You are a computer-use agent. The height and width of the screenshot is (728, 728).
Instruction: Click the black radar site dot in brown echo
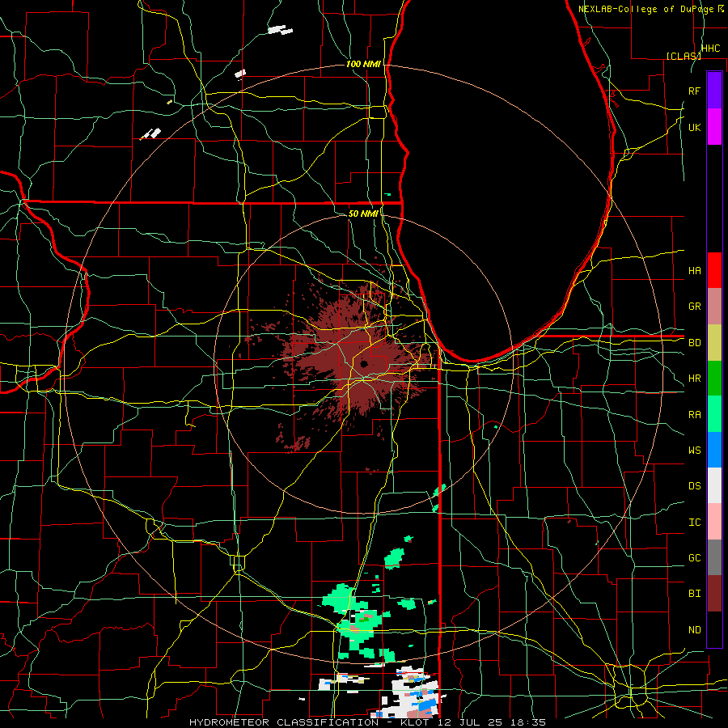point(363,363)
